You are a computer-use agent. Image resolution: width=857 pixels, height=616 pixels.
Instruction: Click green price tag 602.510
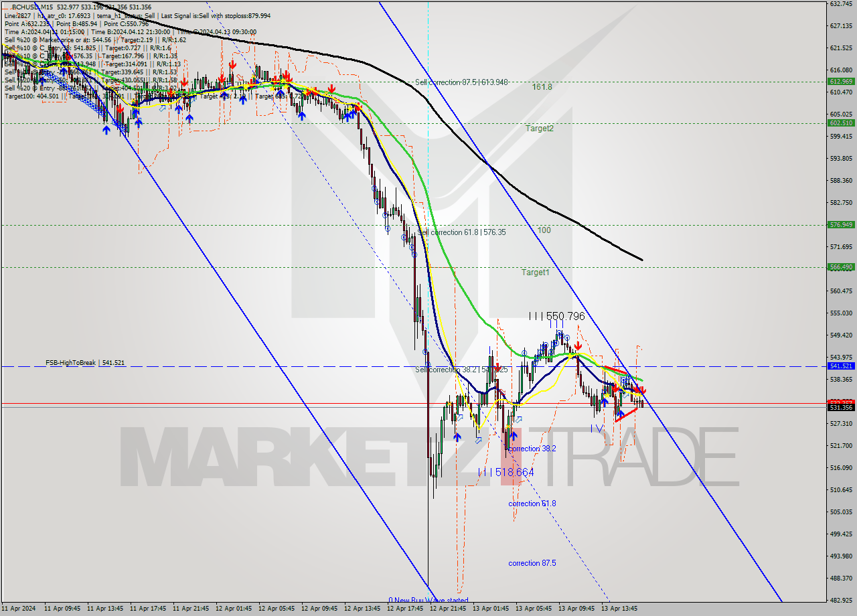point(841,123)
